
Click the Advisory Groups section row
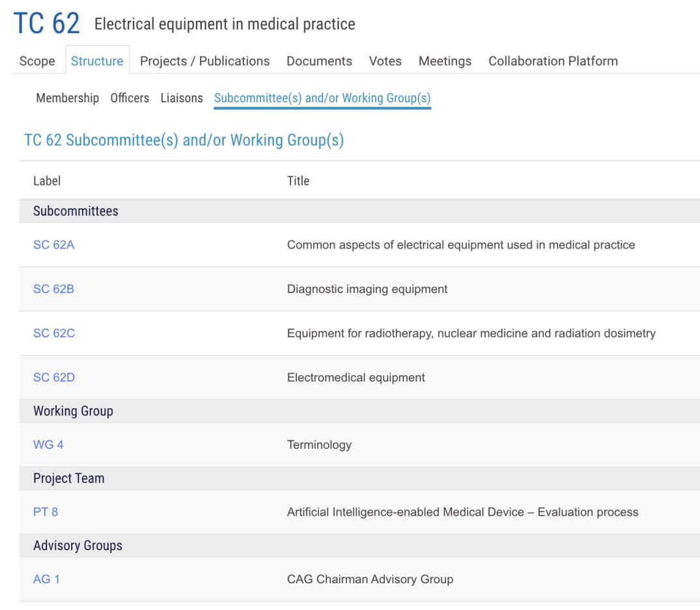359,546
